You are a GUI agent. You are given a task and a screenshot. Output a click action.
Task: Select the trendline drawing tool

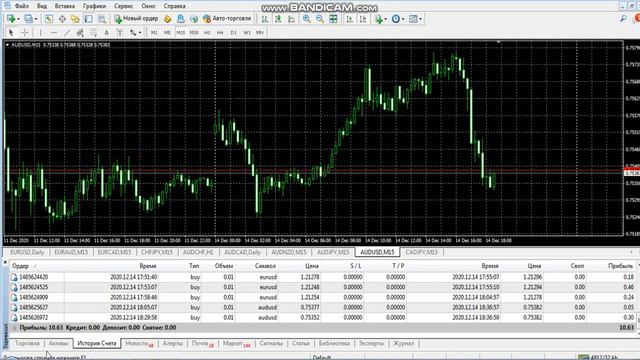click(67, 33)
